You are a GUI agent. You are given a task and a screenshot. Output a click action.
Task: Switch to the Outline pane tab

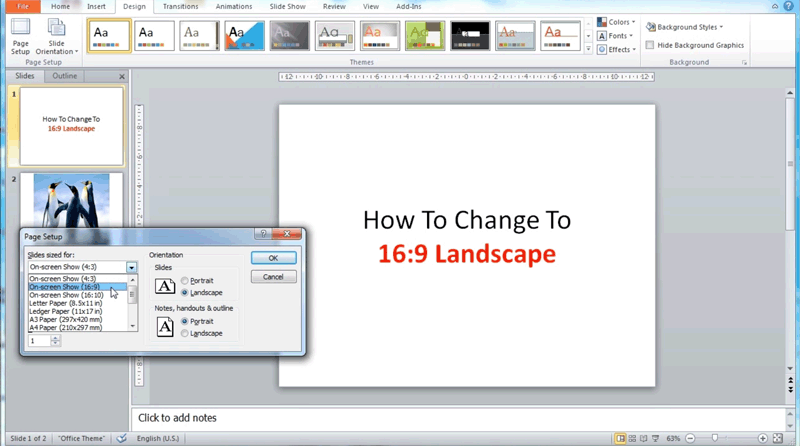[65, 76]
